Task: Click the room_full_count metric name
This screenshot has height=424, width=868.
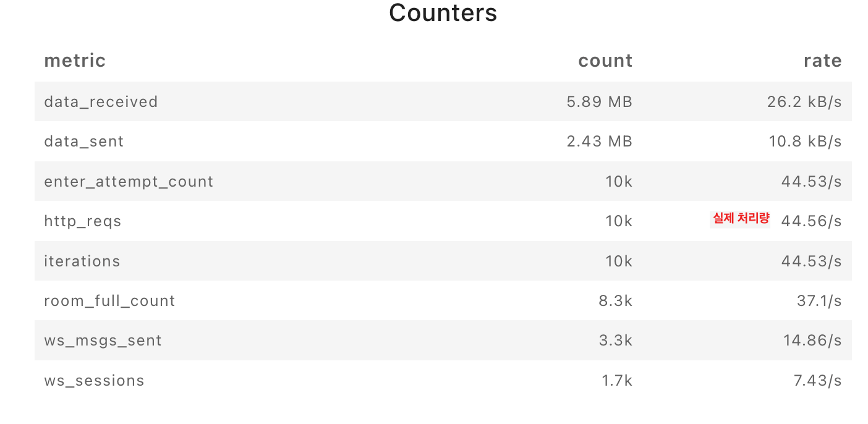Action: pyautogui.click(x=109, y=301)
